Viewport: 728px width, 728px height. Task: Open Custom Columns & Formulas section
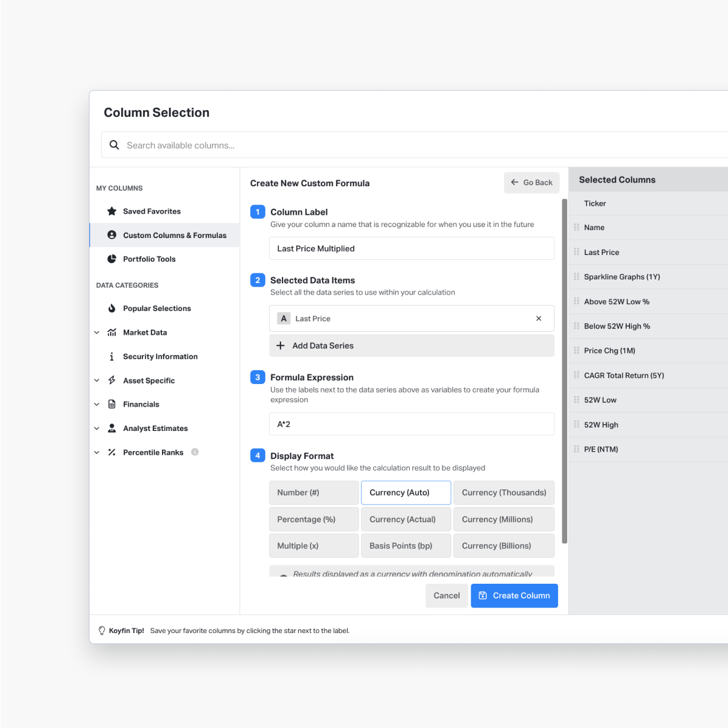[x=174, y=235]
